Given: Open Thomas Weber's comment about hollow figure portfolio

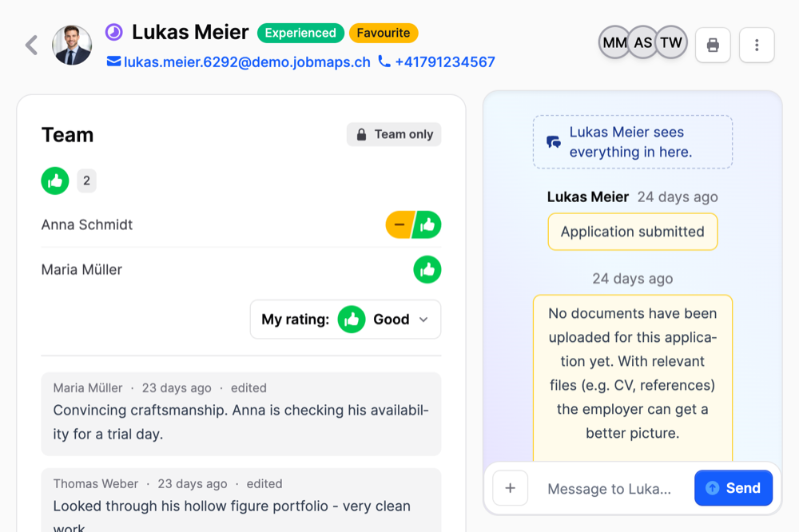Looking at the screenshot, I should point(241,500).
